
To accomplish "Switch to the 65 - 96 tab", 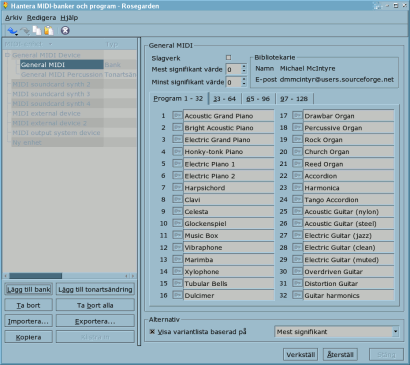I will point(258,99).
